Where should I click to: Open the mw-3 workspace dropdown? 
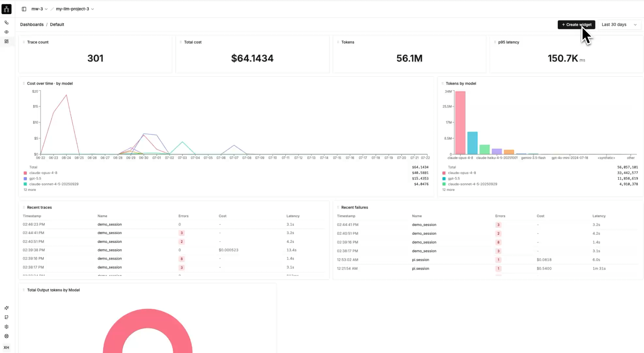click(x=40, y=9)
